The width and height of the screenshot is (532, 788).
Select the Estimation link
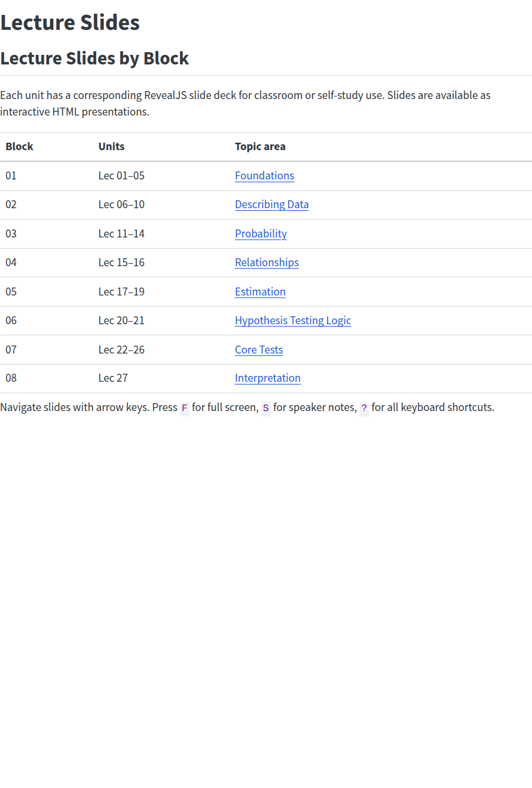pos(260,292)
